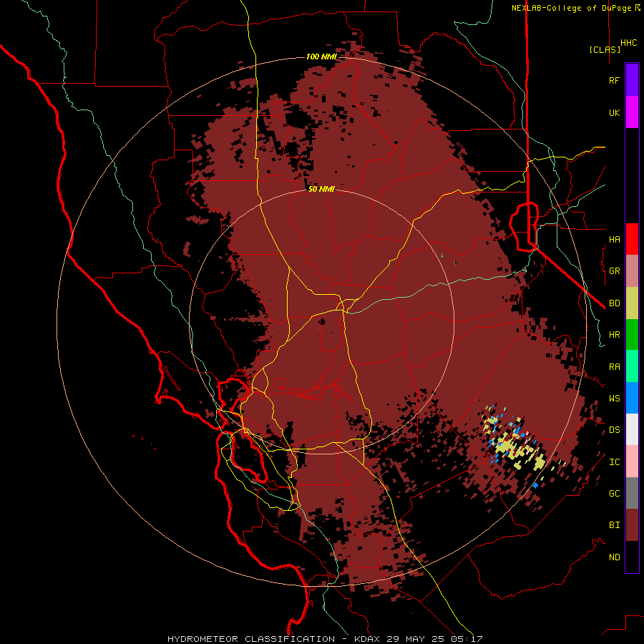Click the RF legend label

tap(614, 80)
